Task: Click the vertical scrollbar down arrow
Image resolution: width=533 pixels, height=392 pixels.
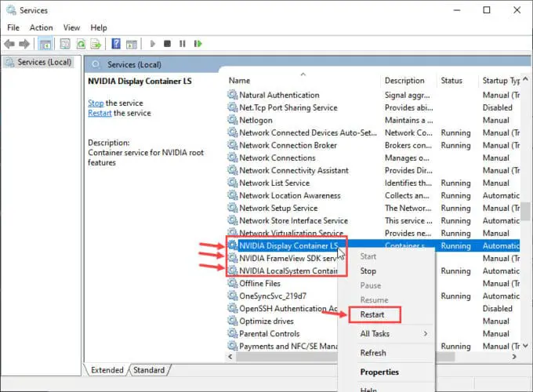Action: click(x=525, y=346)
